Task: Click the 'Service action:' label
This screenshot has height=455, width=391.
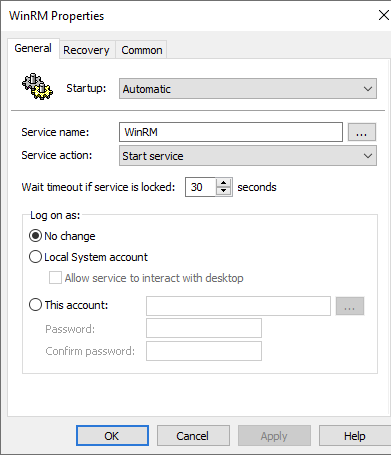Action: click(x=57, y=155)
